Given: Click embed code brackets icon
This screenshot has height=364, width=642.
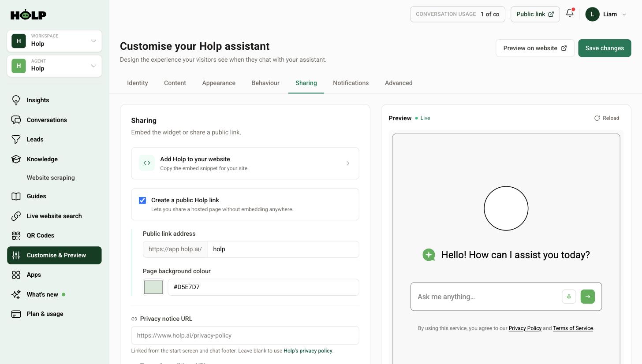Looking at the screenshot, I should 147,163.
